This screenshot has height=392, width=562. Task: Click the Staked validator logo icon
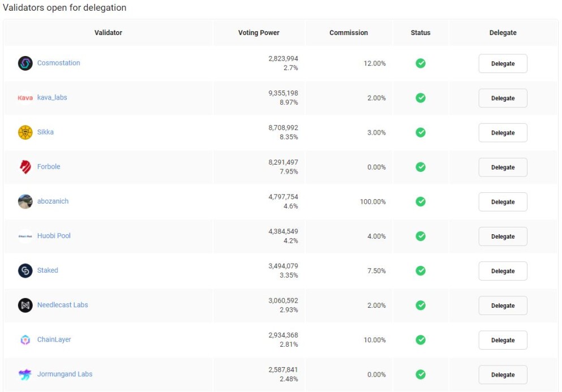click(25, 271)
